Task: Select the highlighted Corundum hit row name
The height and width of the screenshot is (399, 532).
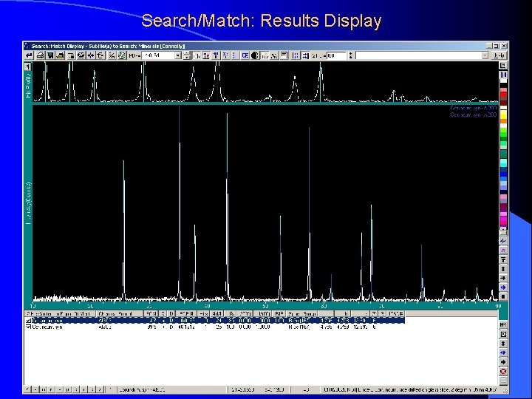Action: [47, 321]
